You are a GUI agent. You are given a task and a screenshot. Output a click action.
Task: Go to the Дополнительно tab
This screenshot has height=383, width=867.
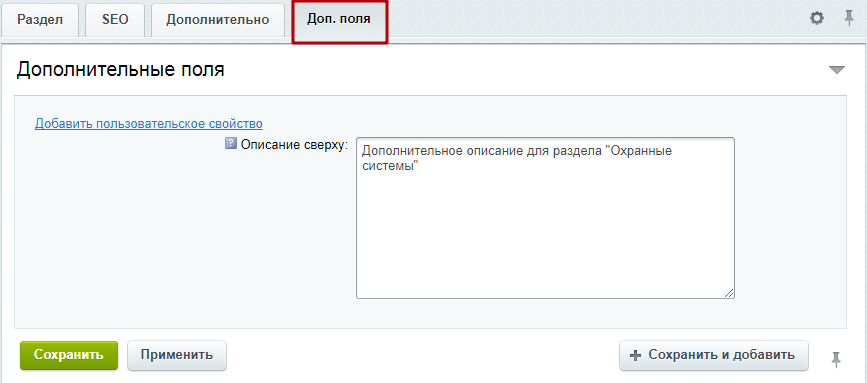click(x=218, y=20)
